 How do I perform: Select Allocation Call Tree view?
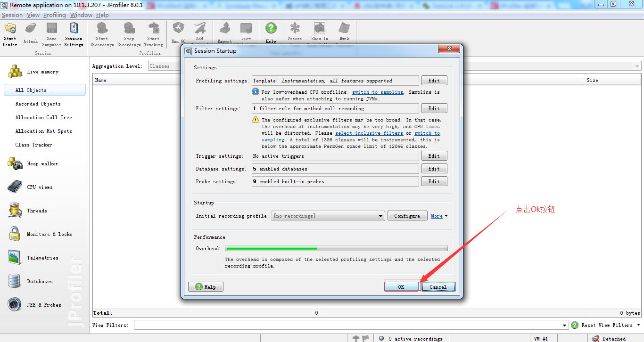tap(43, 117)
